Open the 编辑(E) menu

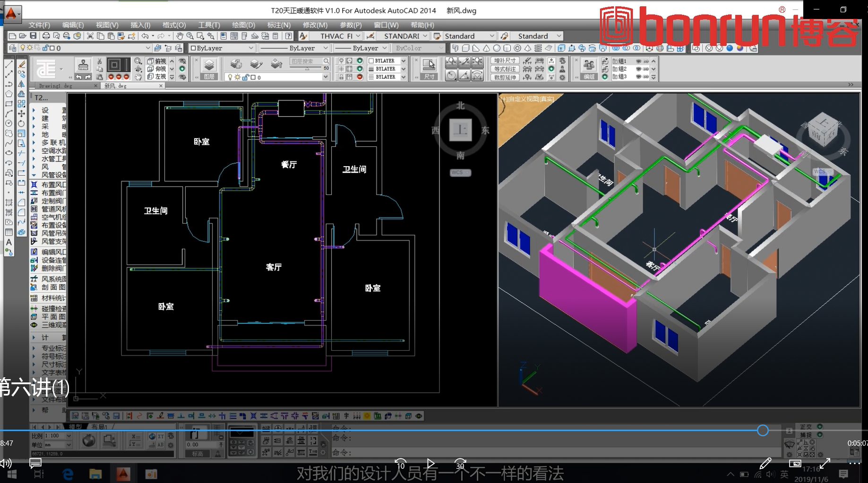tap(73, 25)
